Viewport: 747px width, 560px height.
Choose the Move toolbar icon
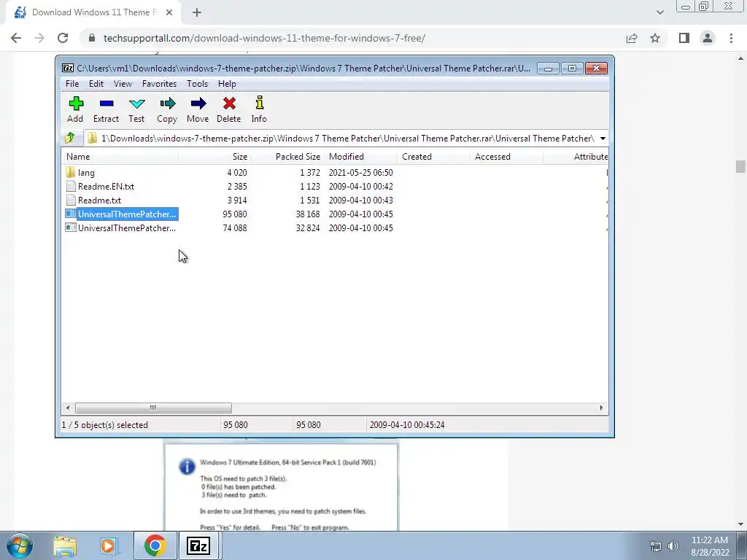pos(198,104)
